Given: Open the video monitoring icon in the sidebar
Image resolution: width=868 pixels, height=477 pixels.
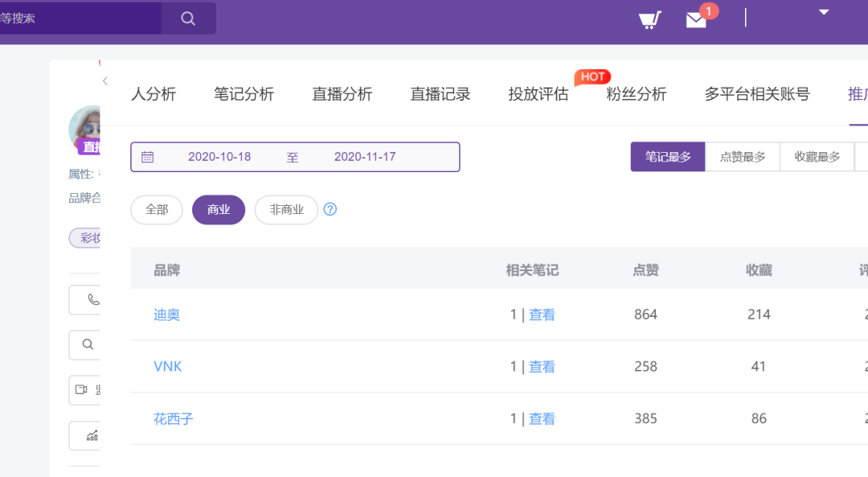Looking at the screenshot, I should click(x=88, y=389).
